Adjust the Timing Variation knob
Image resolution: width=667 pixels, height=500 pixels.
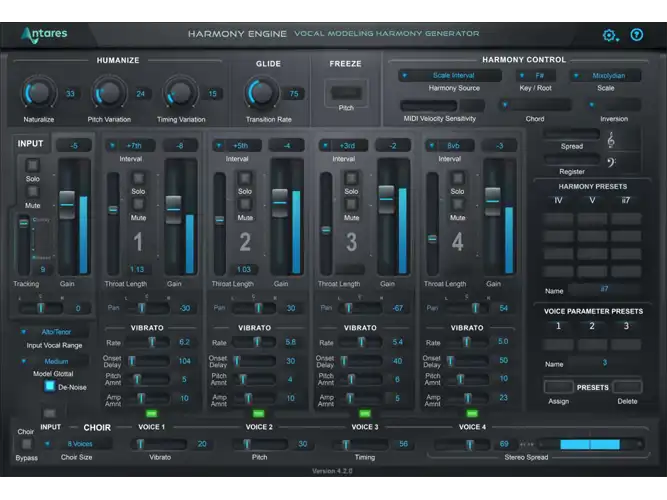181,92
